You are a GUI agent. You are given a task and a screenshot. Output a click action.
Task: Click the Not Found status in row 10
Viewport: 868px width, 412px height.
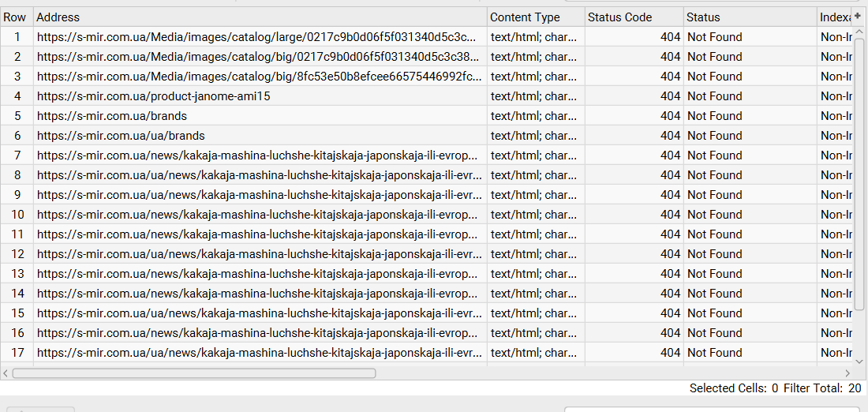[714, 215]
